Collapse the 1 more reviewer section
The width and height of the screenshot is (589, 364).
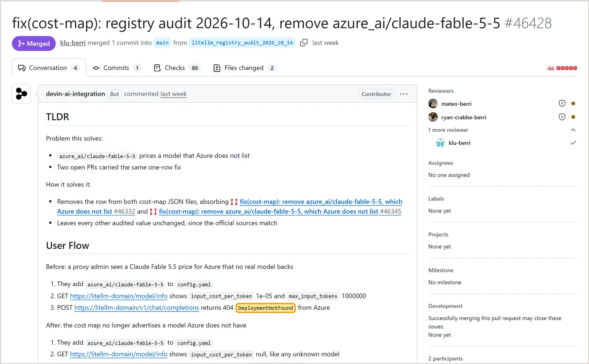click(x=573, y=130)
